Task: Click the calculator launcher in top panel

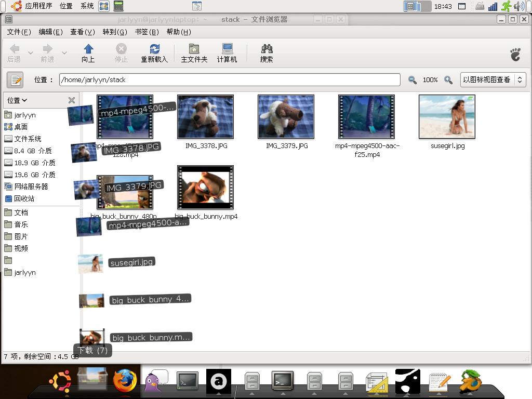Action: click(118, 6)
